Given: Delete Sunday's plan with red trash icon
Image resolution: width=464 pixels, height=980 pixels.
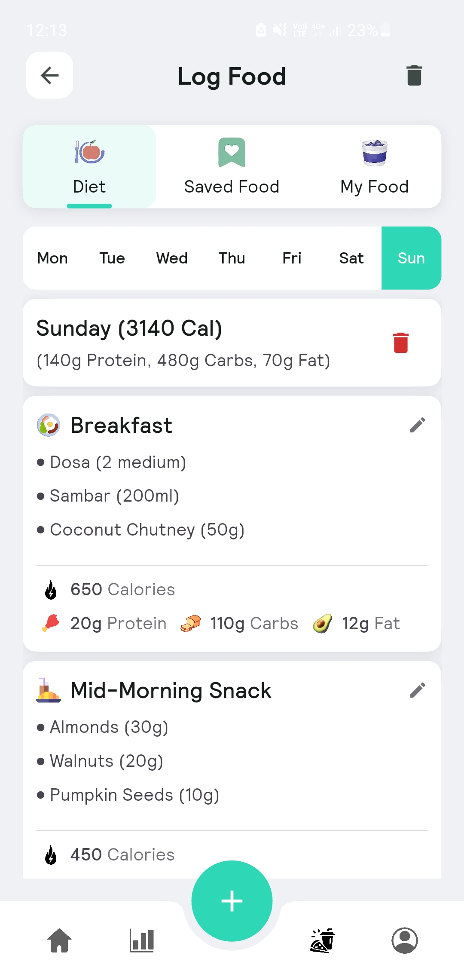Looking at the screenshot, I should tap(400, 343).
